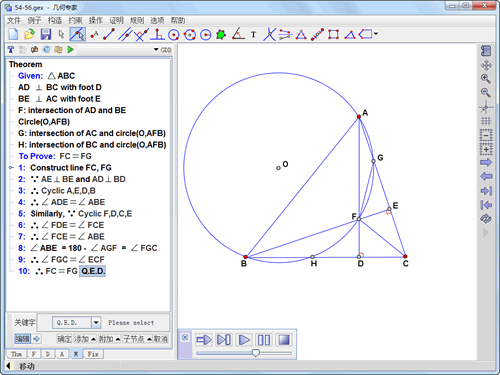The width and height of the screenshot is (500, 375).
Task: Click the left arrow step-back icon
Action: [486, 176]
